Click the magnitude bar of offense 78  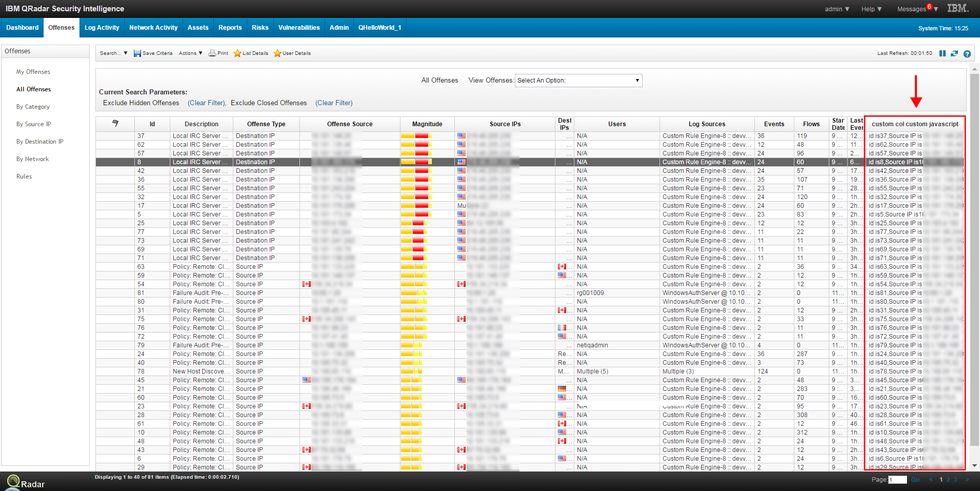(x=411, y=371)
